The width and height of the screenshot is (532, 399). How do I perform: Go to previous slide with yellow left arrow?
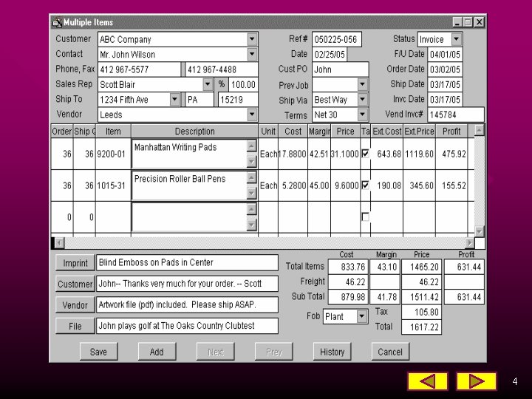point(428,381)
